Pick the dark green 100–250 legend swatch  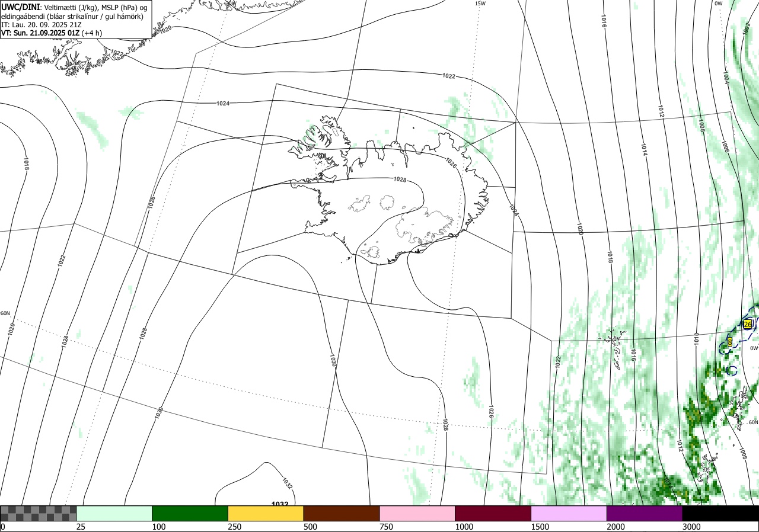[x=190, y=513]
